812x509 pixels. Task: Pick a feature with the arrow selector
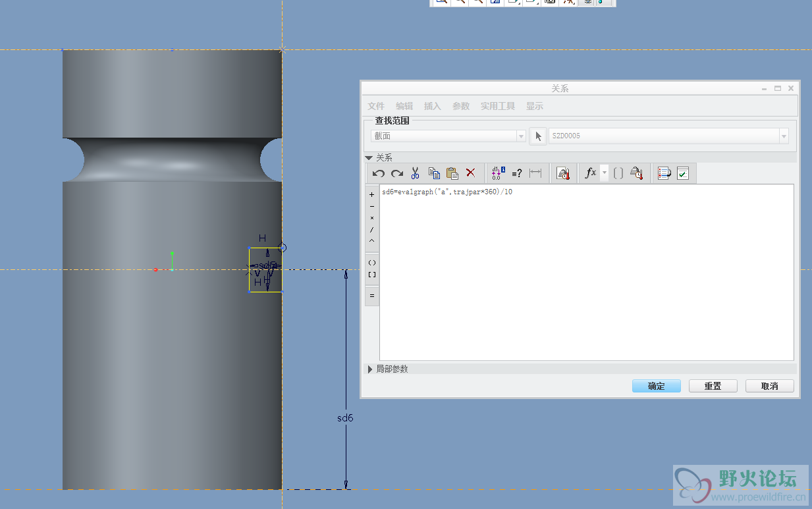point(538,136)
